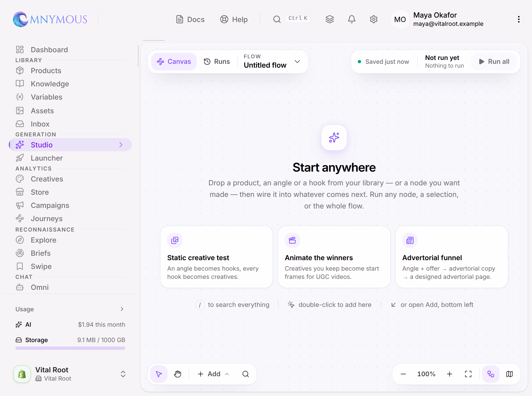This screenshot has width=532, height=396.
Task: Expand the Usage section chevron
Action: tap(122, 309)
